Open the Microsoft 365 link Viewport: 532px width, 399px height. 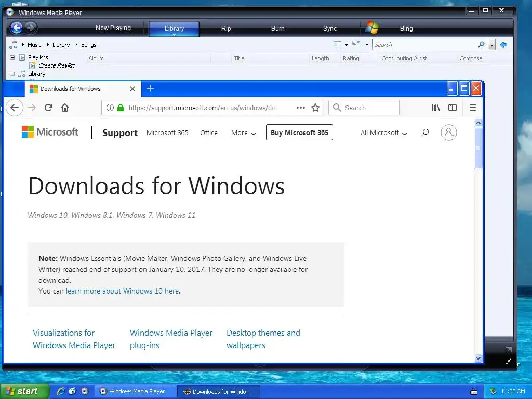pyautogui.click(x=167, y=132)
